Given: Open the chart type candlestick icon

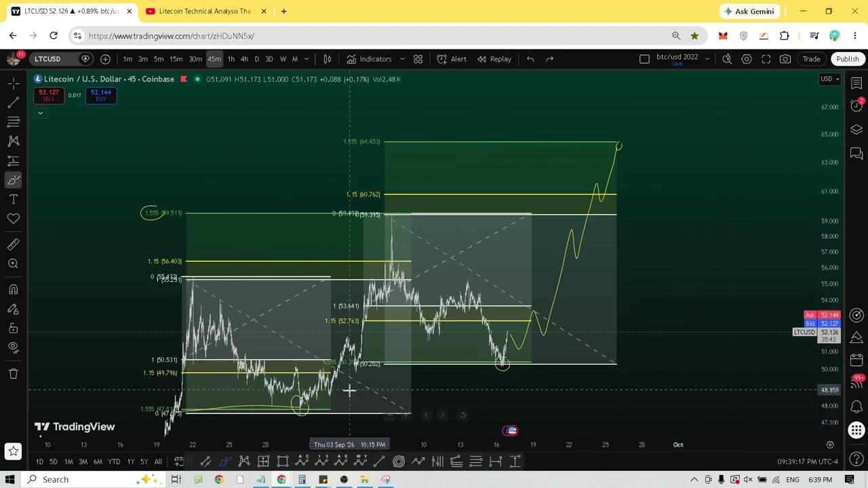Looking at the screenshot, I should click(x=327, y=59).
